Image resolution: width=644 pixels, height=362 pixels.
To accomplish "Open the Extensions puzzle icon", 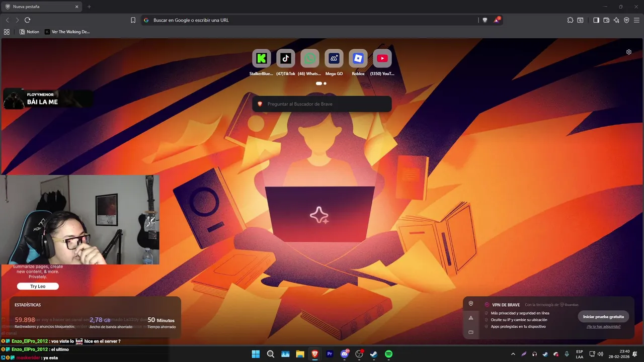I will point(570,20).
